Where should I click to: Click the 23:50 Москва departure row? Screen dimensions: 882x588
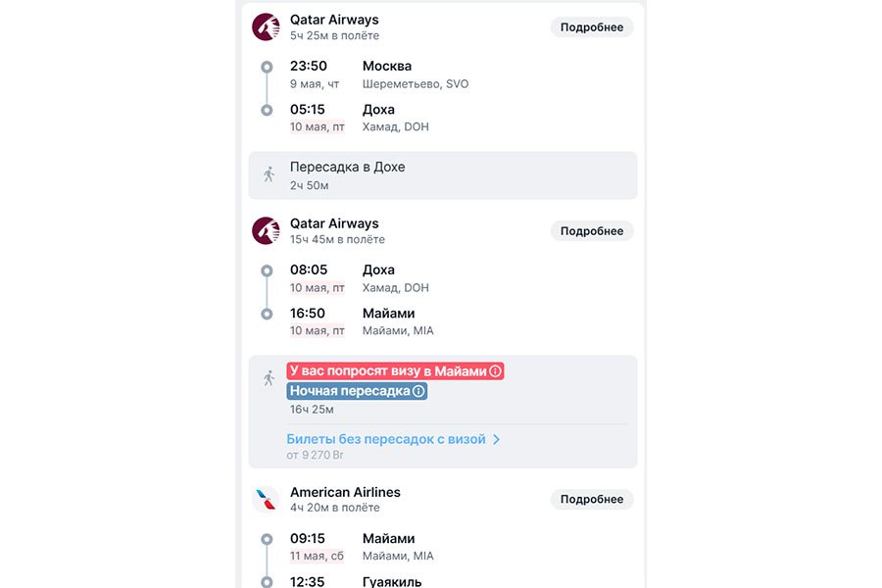coord(379,74)
